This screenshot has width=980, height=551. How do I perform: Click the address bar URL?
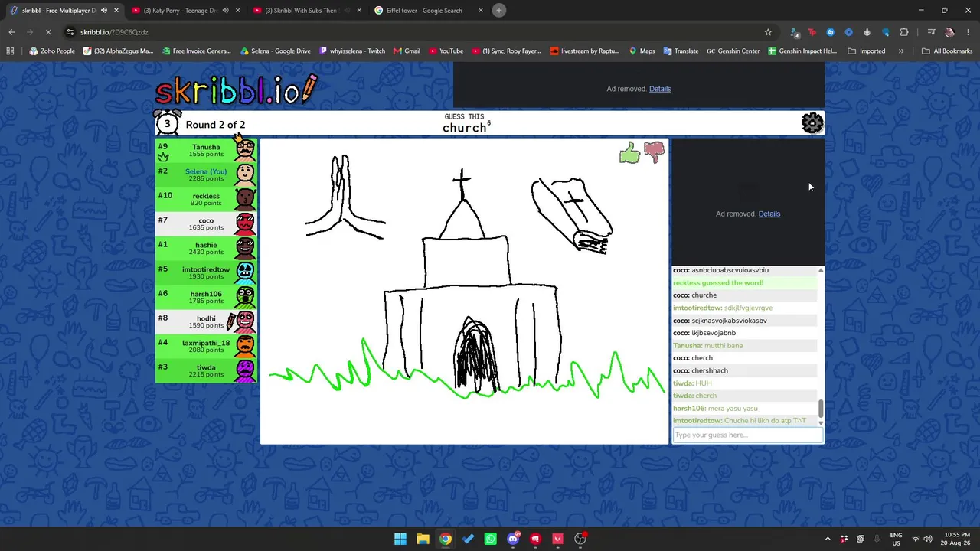[114, 32]
